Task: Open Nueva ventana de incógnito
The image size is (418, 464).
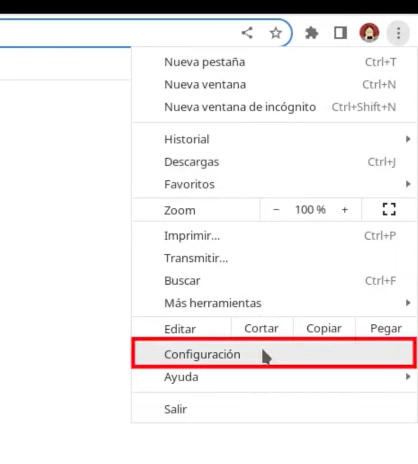Action: [274, 107]
